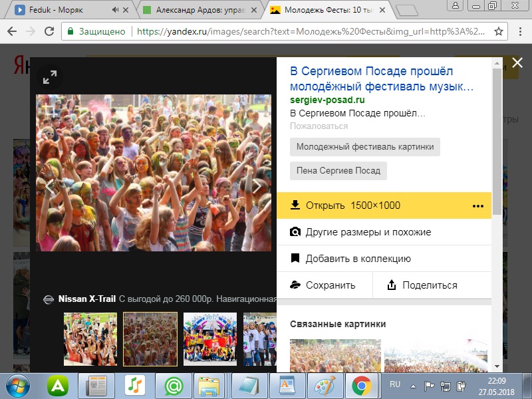Select the partially visible fourth strip thumbnail
Image resolution: width=532 pixels, height=399 pixels.
click(260, 339)
